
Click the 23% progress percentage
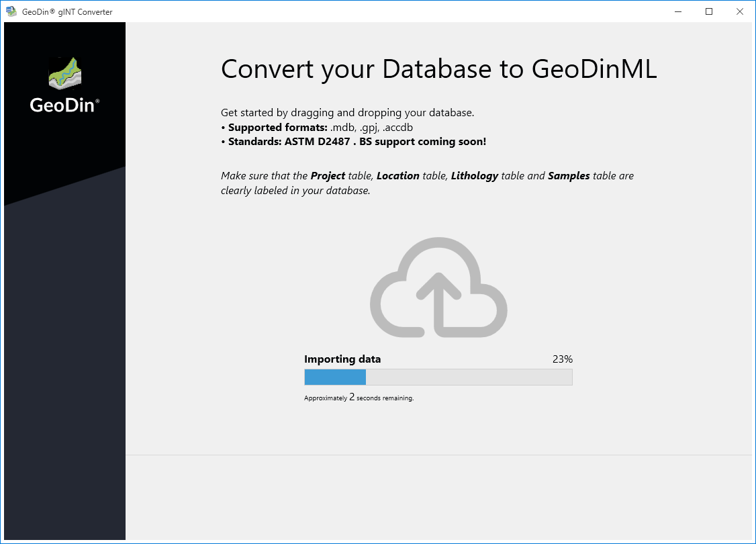coord(562,359)
